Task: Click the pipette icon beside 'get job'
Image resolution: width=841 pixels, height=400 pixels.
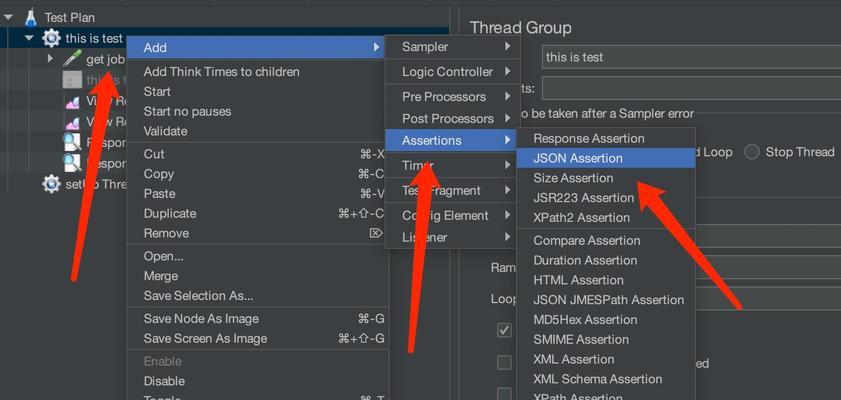Action: pyautogui.click(x=72, y=58)
